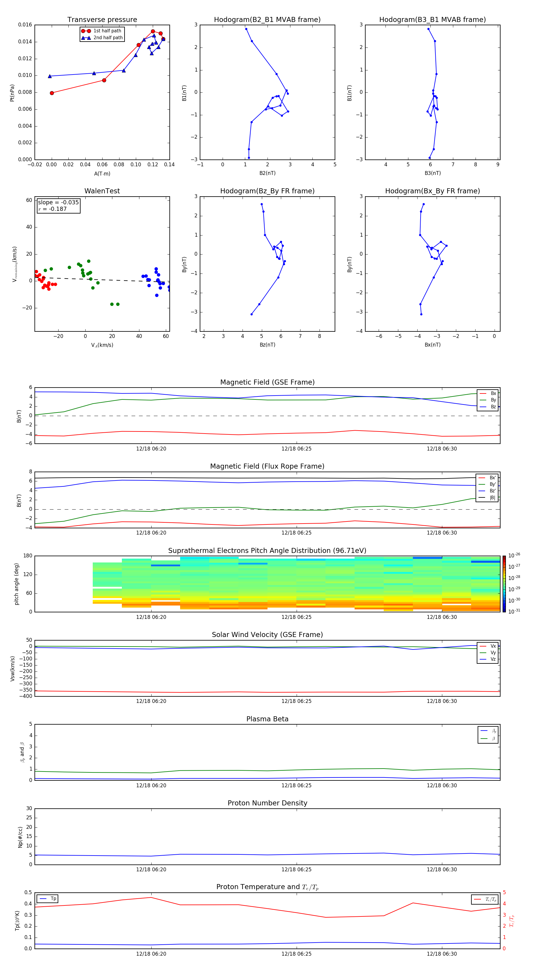Click 'B(nT)' label of the GSE magnetic field panel
Viewport: 535px width, 980px height.
(19, 416)
